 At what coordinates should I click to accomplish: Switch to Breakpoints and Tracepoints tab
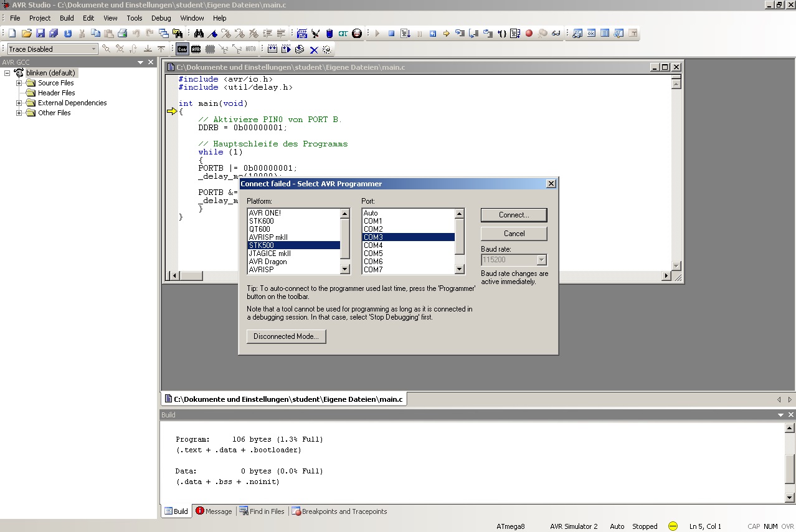(339, 511)
